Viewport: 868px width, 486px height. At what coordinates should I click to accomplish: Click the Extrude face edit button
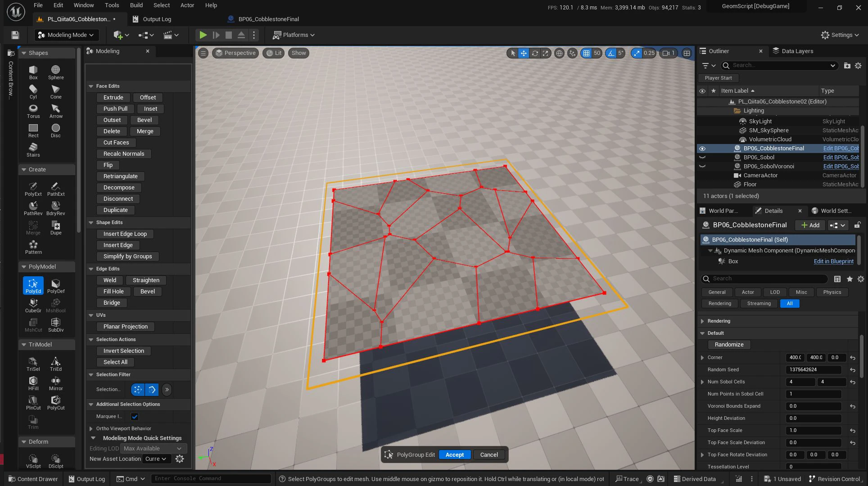[x=113, y=98]
